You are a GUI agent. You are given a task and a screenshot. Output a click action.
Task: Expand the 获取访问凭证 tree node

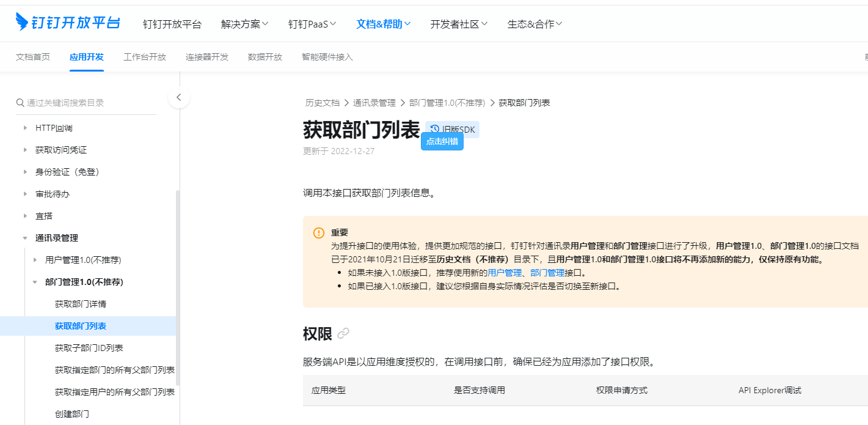25,150
